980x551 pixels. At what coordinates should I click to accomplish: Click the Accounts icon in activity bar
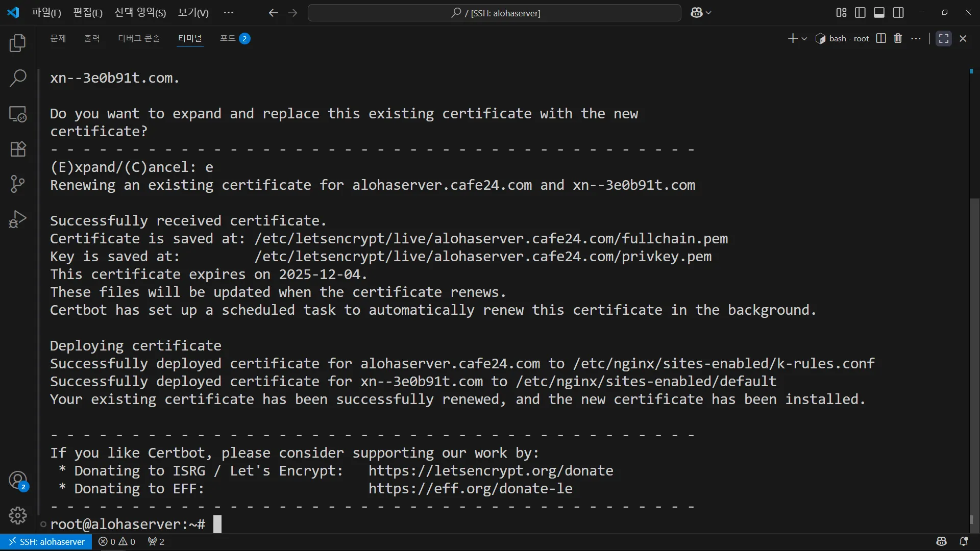(18, 481)
